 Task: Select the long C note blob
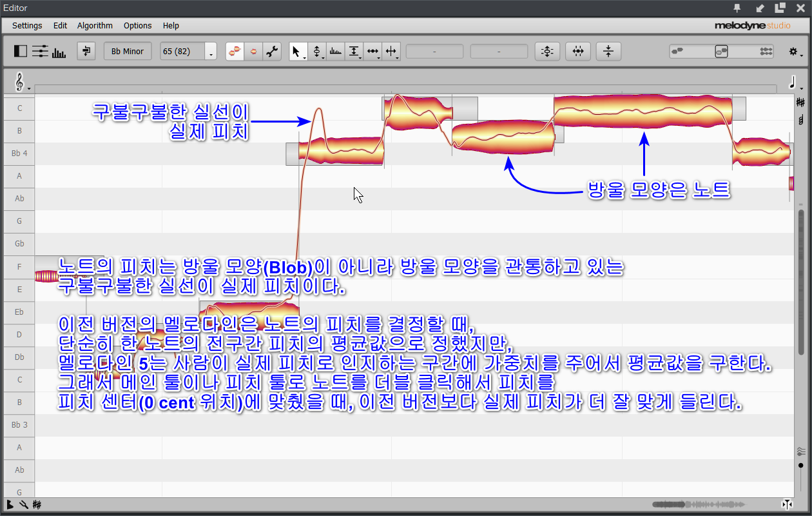pyautogui.click(x=643, y=111)
